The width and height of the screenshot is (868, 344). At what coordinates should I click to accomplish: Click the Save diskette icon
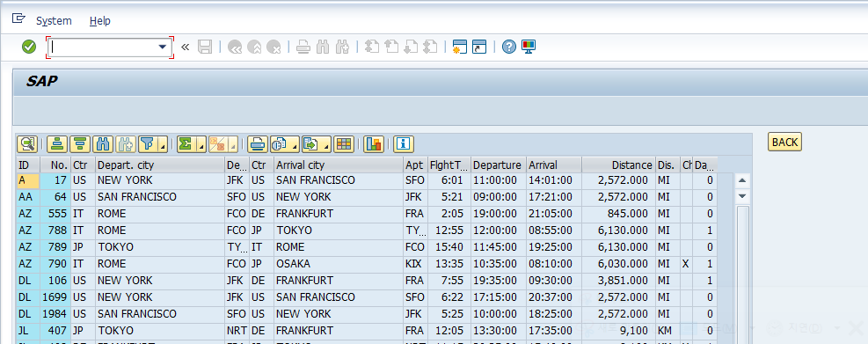point(205,48)
